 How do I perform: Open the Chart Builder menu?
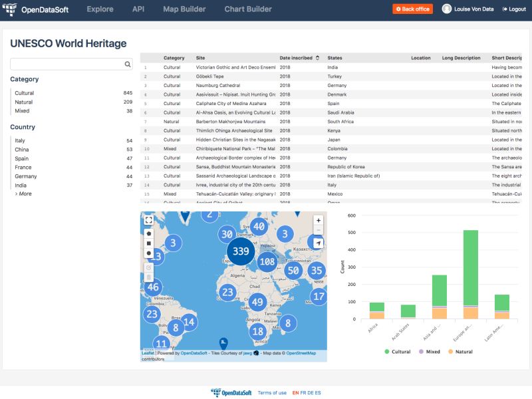point(248,9)
